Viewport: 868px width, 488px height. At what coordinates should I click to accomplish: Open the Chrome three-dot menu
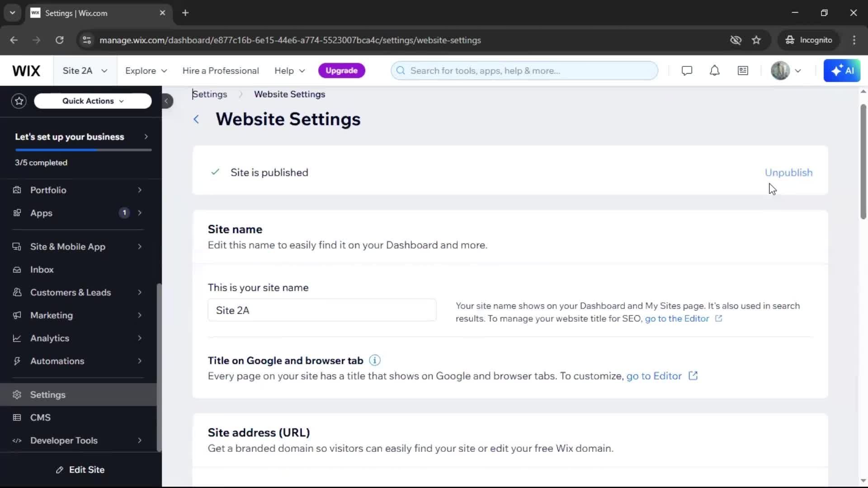pos(854,40)
